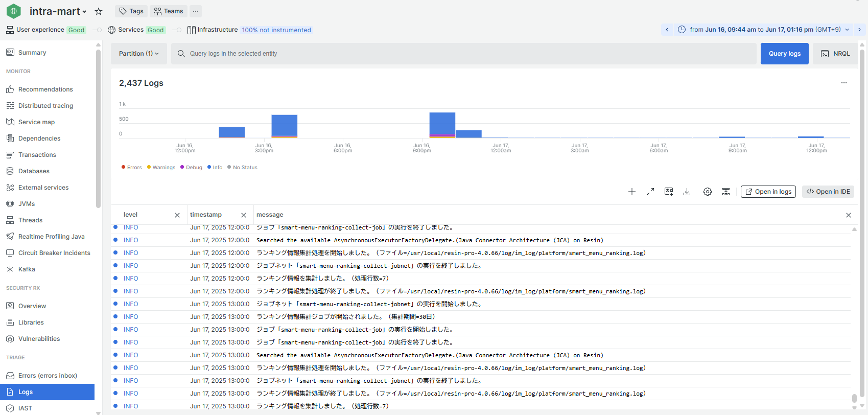Click the sidebar vertical scrollbar
868x415 pixels.
(x=98, y=128)
